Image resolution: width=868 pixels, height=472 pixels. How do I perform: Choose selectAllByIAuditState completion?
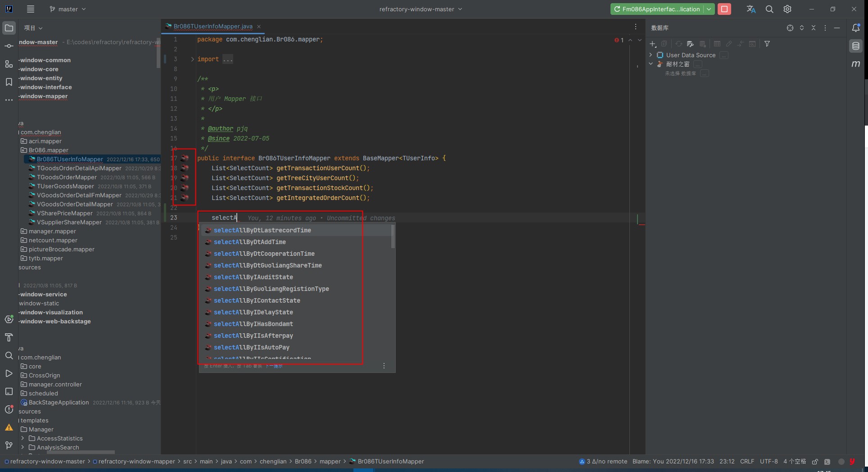pos(295,277)
